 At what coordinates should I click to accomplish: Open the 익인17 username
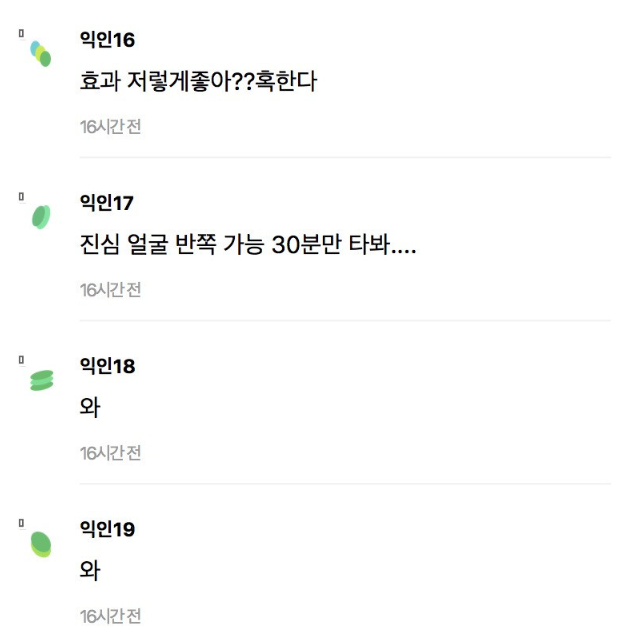pyautogui.click(x=106, y=203)
